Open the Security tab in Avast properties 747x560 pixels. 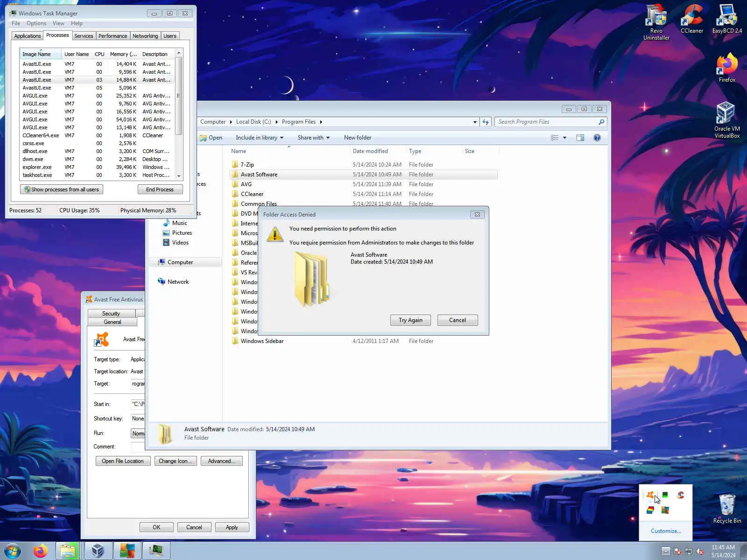(x=111, y=314)
